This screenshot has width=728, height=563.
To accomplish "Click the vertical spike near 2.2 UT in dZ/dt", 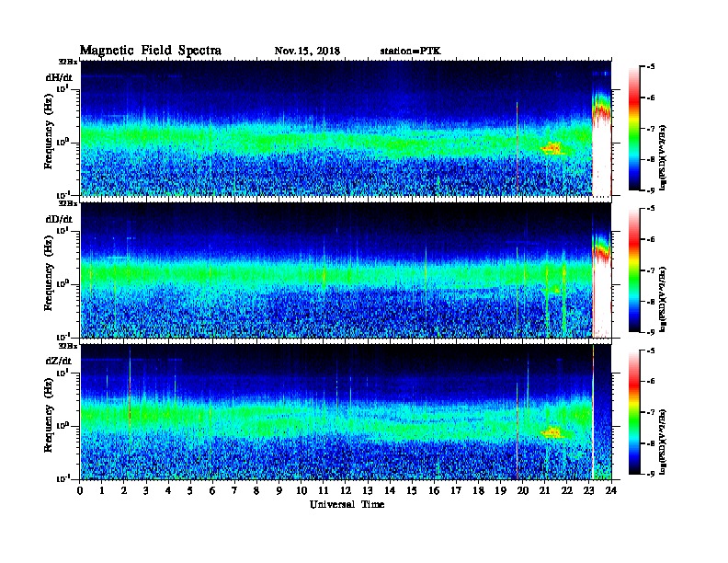I will tap(130, 399).
